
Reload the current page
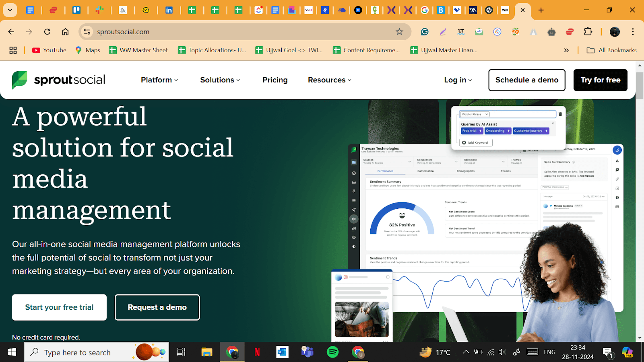47,32
